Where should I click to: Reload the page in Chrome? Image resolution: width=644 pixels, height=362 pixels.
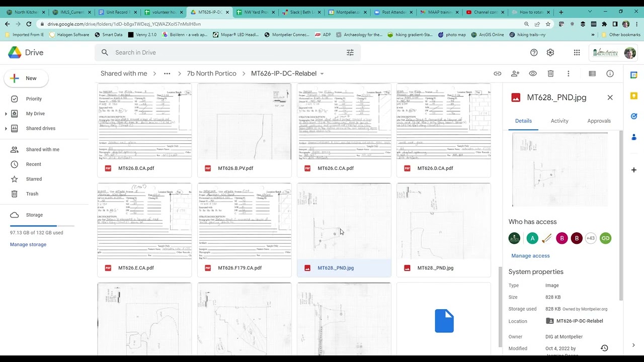click(29, 24)
